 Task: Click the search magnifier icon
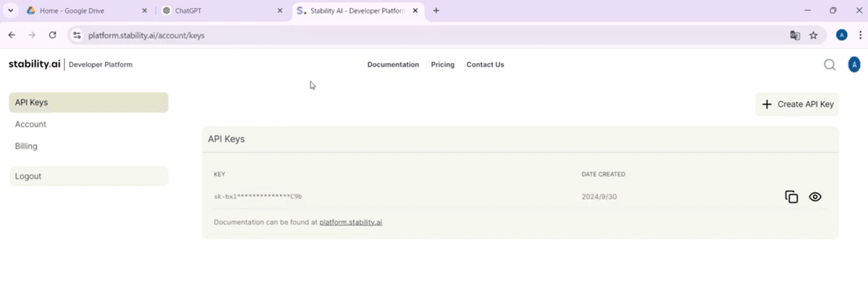coord(830,64)
